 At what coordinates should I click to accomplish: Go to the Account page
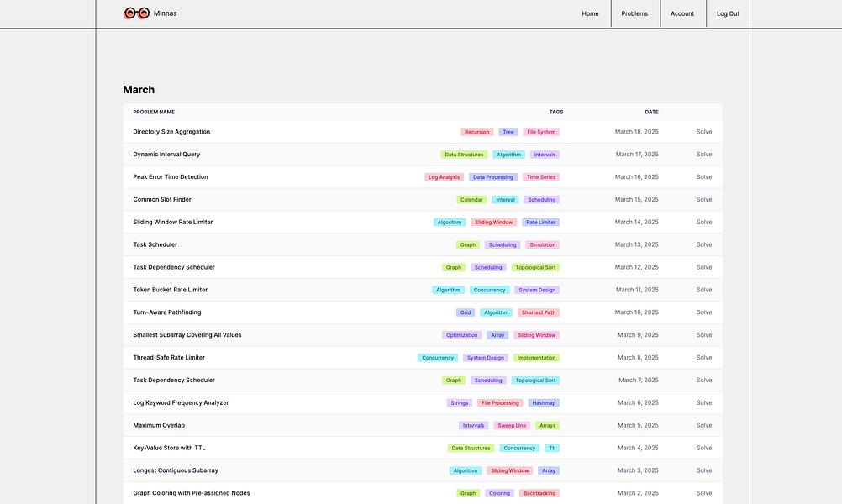click(682, 14)
